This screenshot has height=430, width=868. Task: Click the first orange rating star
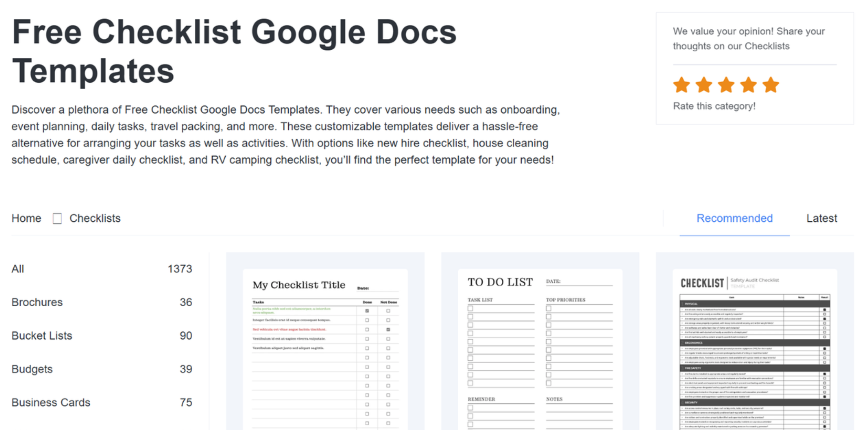[x=682, y=85]
